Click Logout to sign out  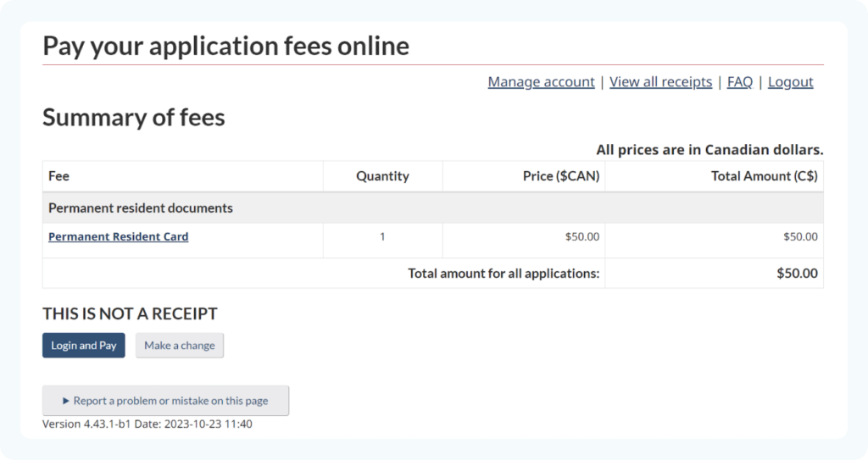coord(790,82)
